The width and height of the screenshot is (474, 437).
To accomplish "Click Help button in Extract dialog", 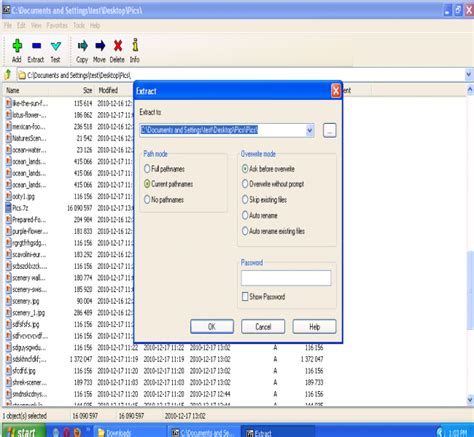I will tap(314, 327).
